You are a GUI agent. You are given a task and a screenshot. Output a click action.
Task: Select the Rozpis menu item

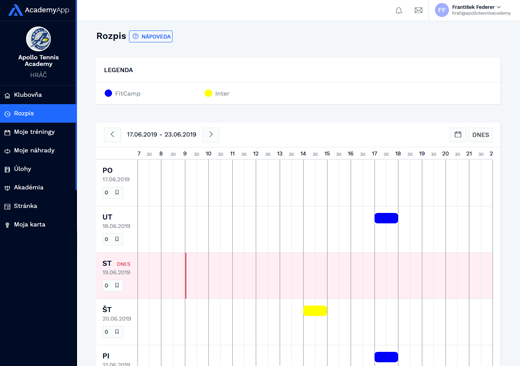pyautogui.click(x=38, y=114)
